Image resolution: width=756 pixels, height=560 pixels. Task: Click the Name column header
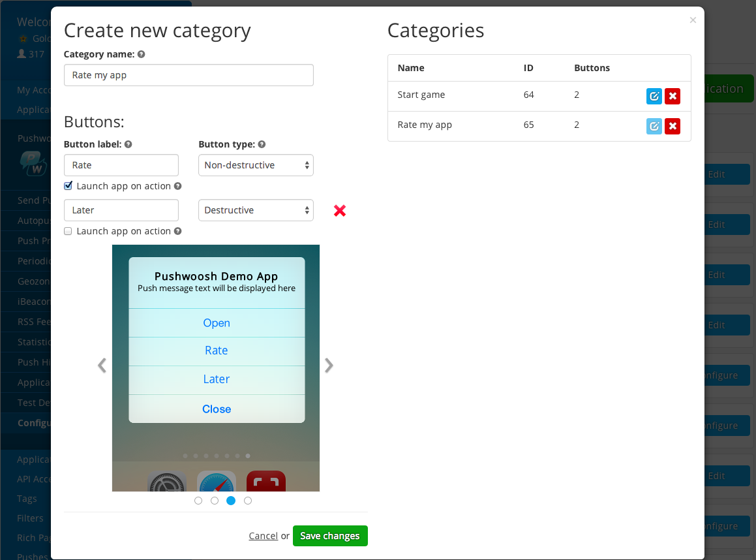[x=411, y=68]
